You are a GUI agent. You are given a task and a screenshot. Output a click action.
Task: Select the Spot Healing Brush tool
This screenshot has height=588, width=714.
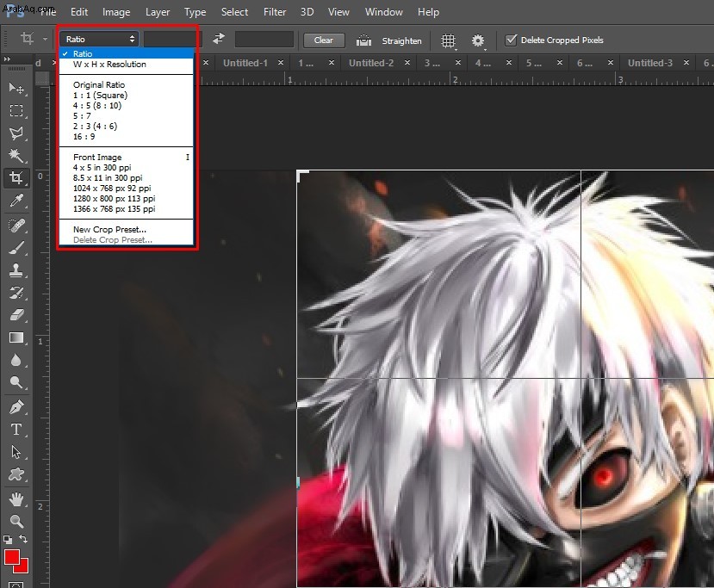pyautogui.click(x=16, y=226)
